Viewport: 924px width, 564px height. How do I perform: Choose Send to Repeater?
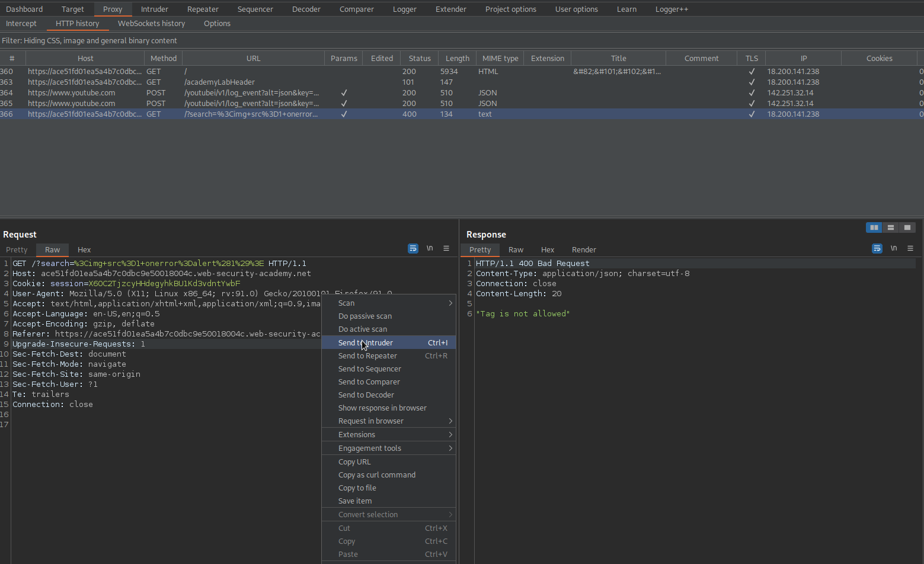click(x=389, y=355)
